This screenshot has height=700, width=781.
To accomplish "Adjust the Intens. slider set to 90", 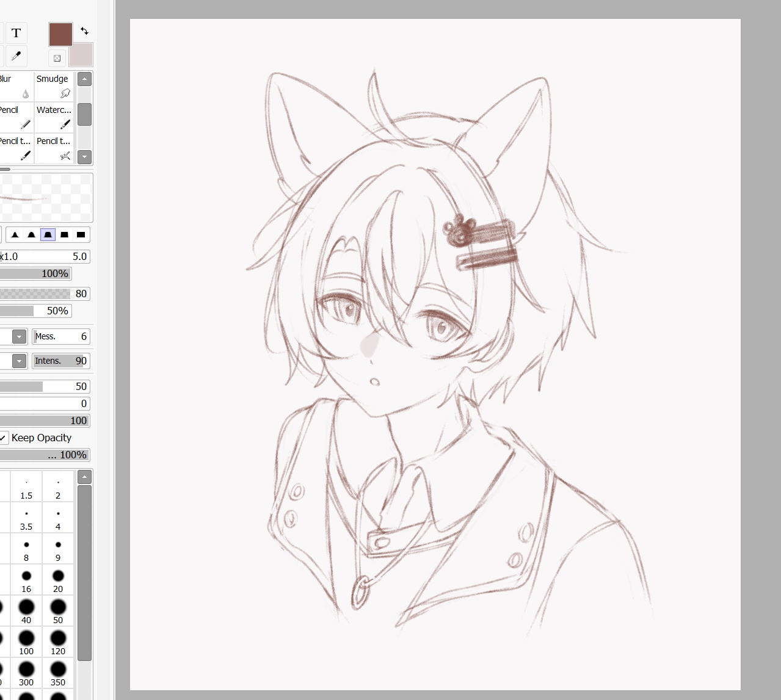I will click(x=61, y=361).
